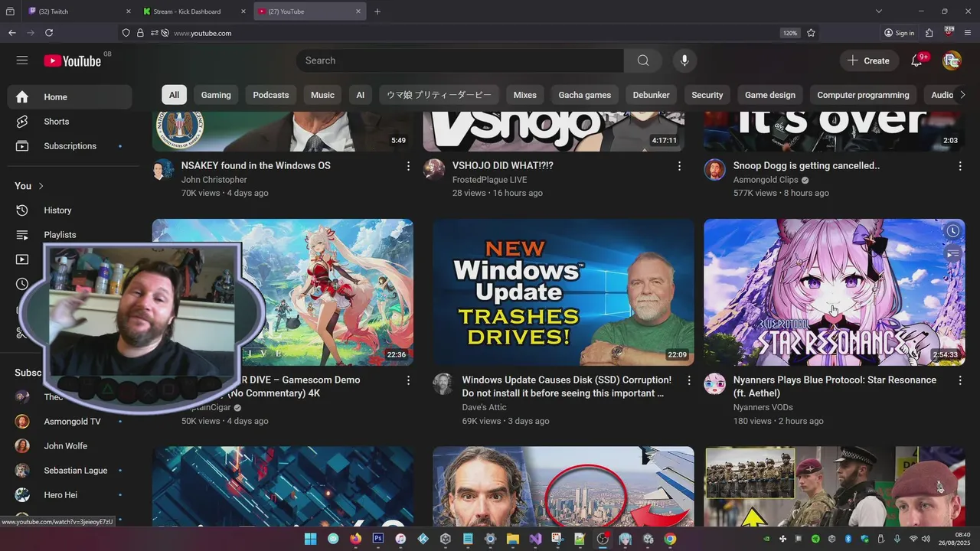
Task: Click the 120% zoom level indicator
Action: (790, 33)
